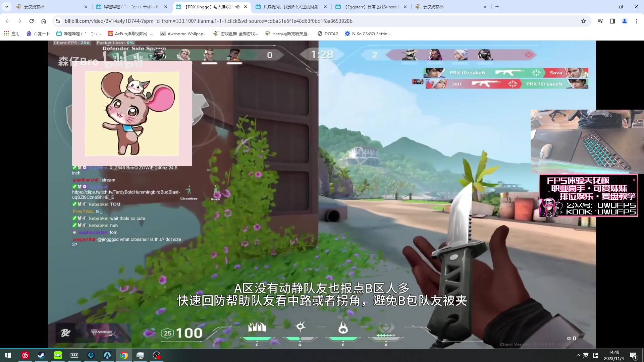Close the 【PRX Jinggg】 video tab
The height and width of the screenshot is (362, 644).
click(246, 7)
